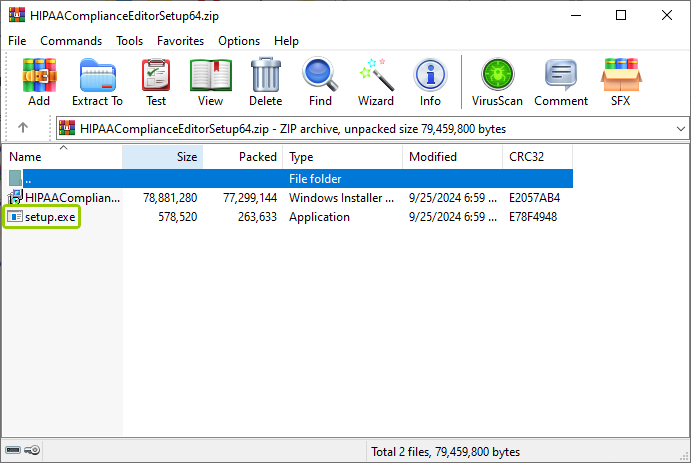The height and width of the screenshot is (463, 691).
Task: Click the size value 78,881,280
Action: click(170, 198)
